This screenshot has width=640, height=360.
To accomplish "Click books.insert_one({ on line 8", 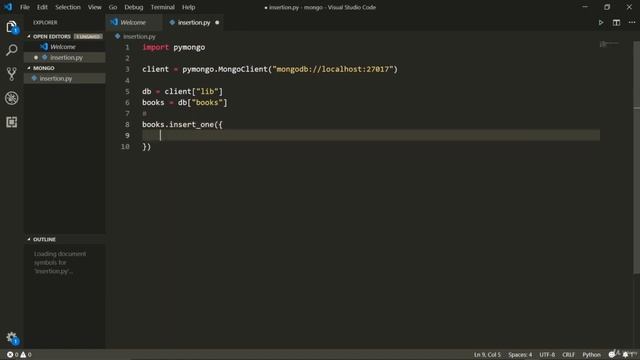I will (182, 124).
